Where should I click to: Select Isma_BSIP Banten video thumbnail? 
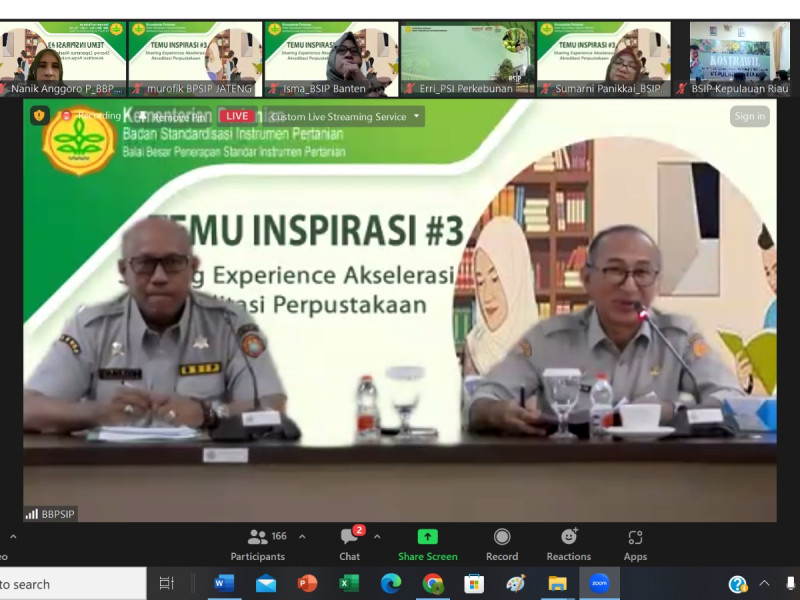tap(331, 59)
